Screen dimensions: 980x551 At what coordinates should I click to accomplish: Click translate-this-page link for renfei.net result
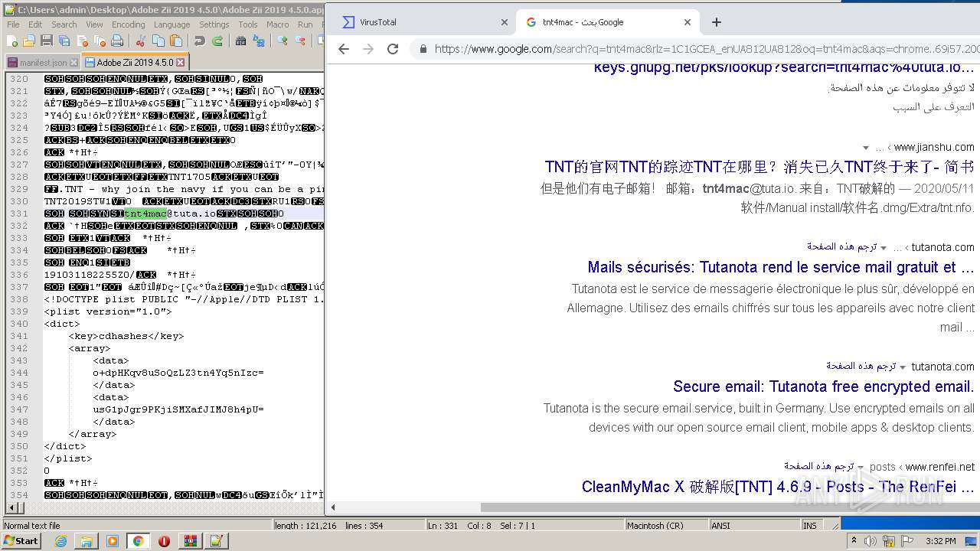point(818,466)
